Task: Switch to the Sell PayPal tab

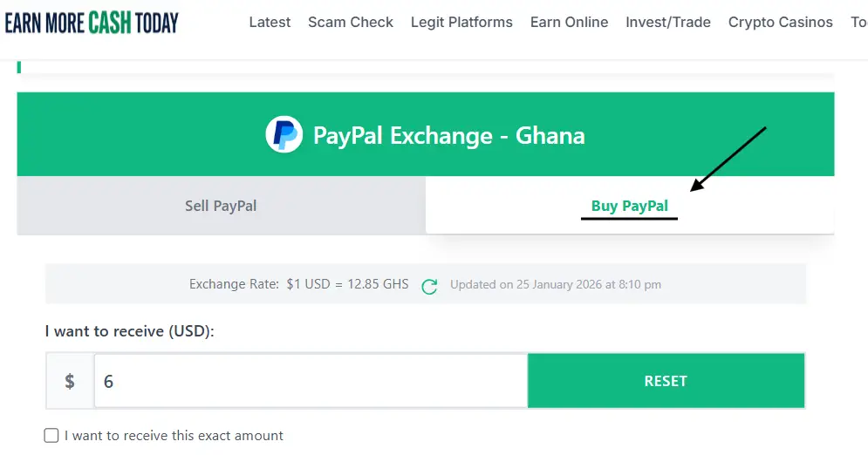Action: tap(221, 206)
